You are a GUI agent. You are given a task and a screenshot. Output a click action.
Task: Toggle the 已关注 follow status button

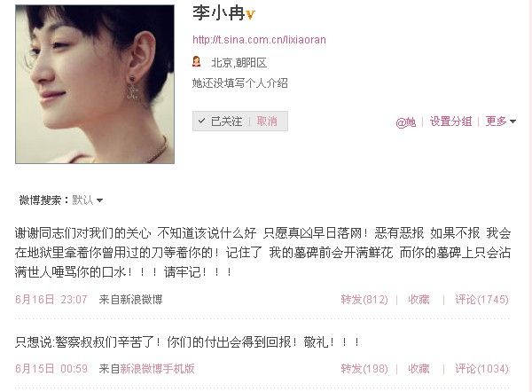220,121
